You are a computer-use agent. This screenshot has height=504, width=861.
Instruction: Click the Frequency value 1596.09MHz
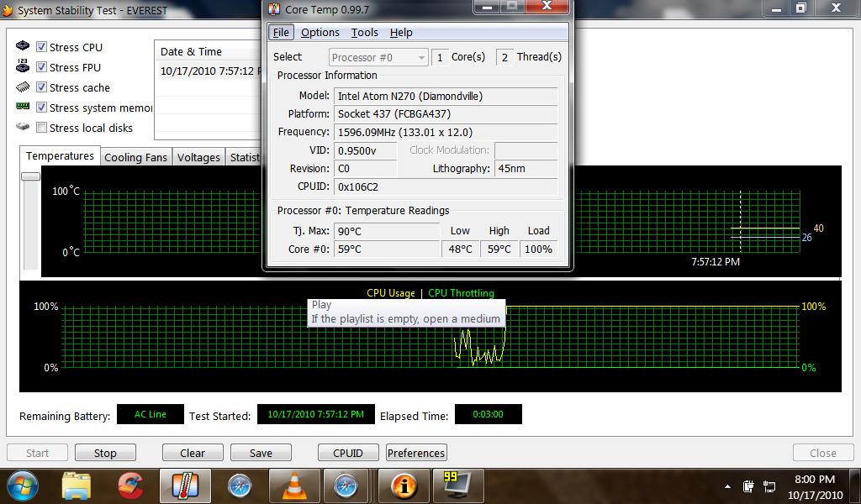(x=446, y=132)
